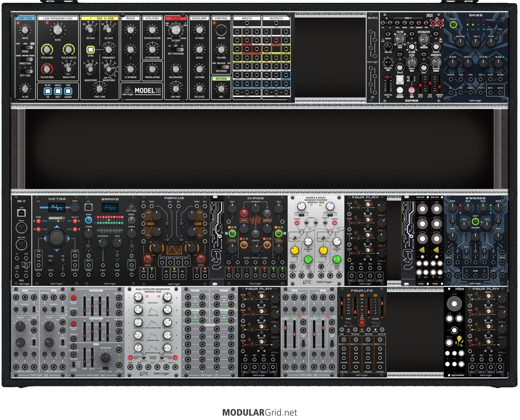The width and height of the screenshot is (520, 420).
Task: Click the ABACUS module title
Action: coord(174,198)
